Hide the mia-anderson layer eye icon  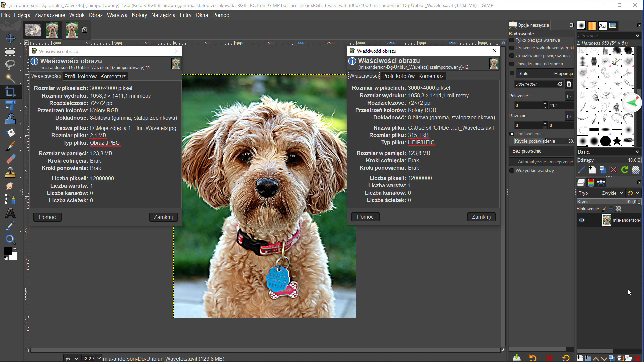coord(582,220)
